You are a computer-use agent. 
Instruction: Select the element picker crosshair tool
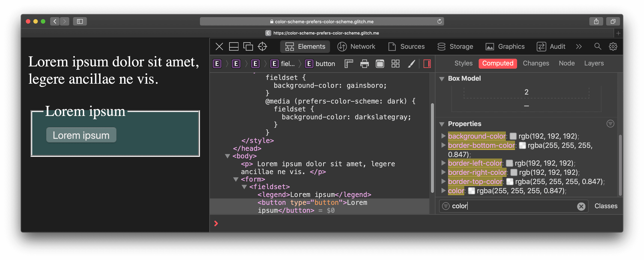click(263, 46)
